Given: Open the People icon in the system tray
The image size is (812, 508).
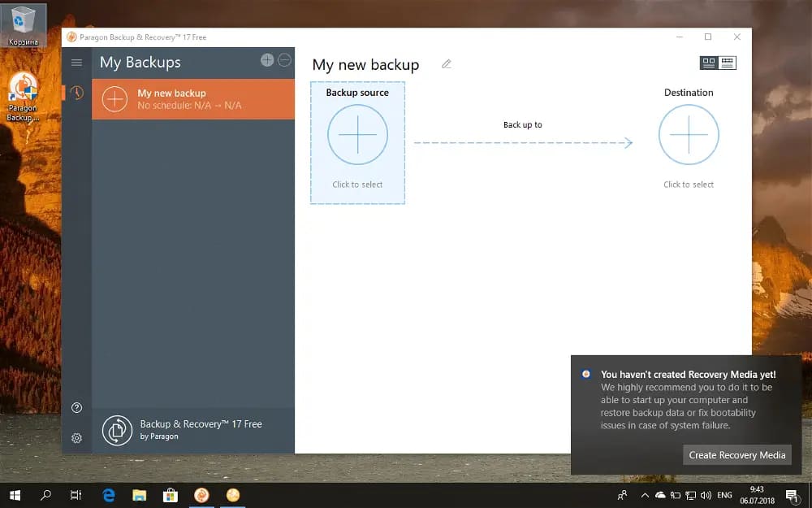Looking at the screenshot, I should [623, 496].
